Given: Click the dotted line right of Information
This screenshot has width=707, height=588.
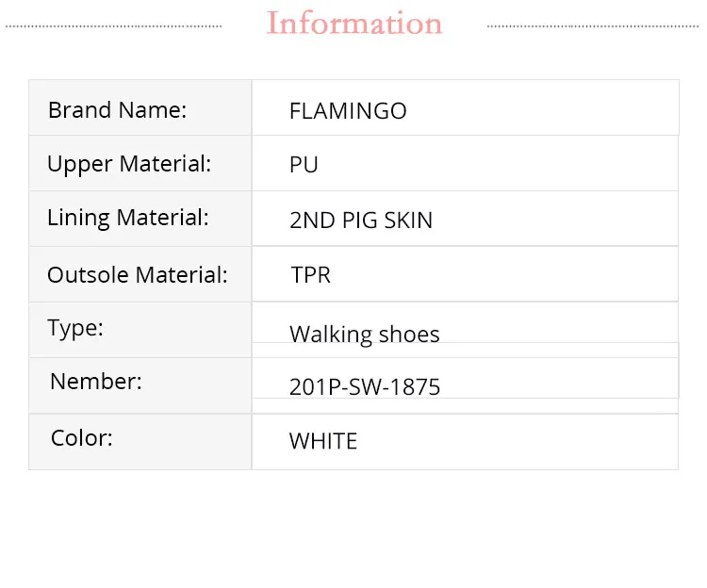Looking at the screenshot, I should 594,25.
